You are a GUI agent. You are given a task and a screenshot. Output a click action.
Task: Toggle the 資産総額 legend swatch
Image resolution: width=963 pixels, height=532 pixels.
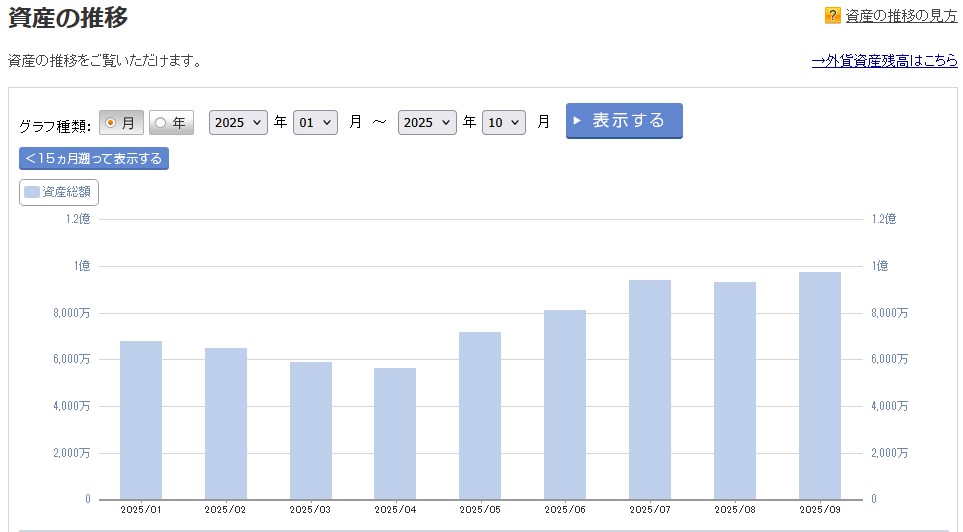[x=32, y=192]
